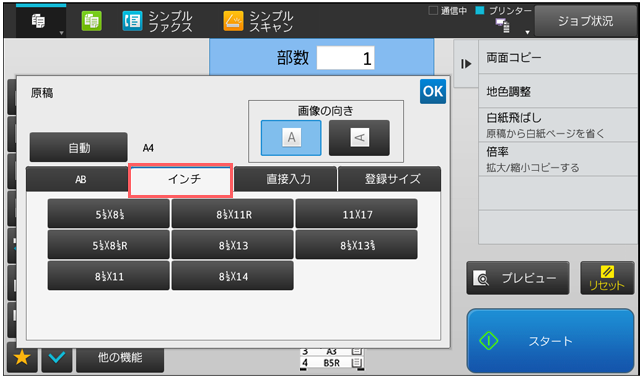Select upright image orientation A

point(291,138)
